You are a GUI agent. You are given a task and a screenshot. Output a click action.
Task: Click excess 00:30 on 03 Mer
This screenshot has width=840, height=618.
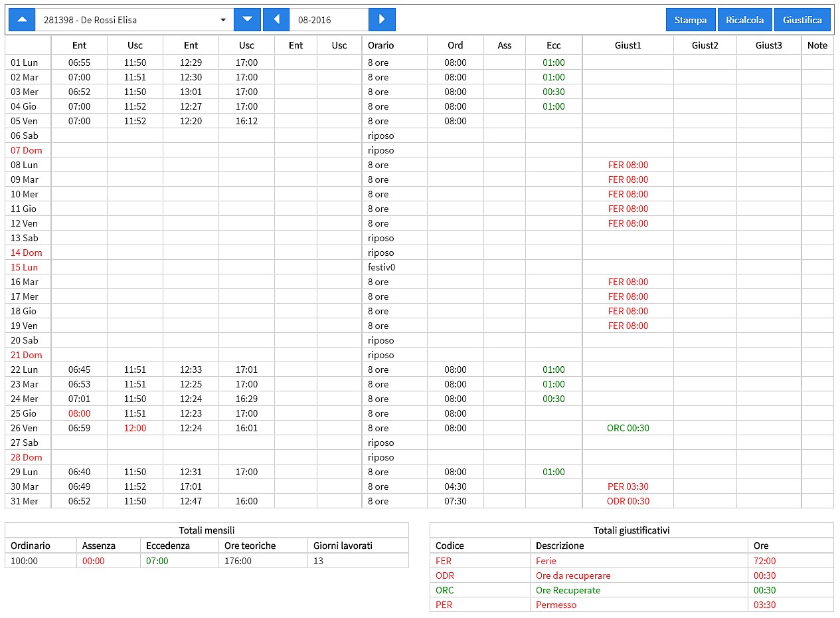click(x=554, y=92)
